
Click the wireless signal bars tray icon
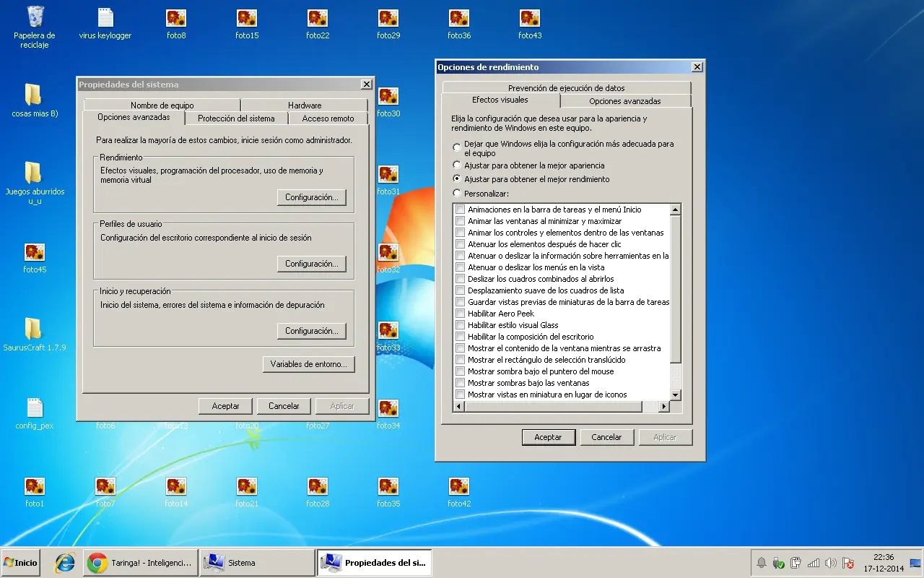814,563
